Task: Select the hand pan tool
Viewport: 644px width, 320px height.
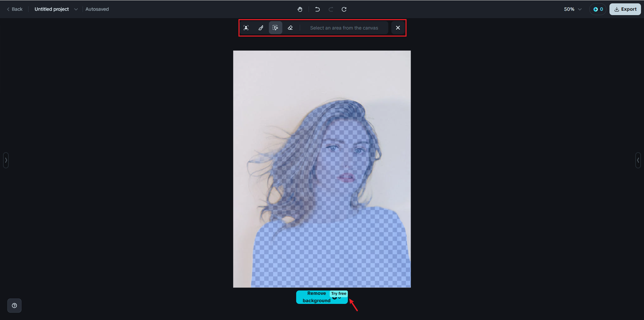Action: pos(300,9)
